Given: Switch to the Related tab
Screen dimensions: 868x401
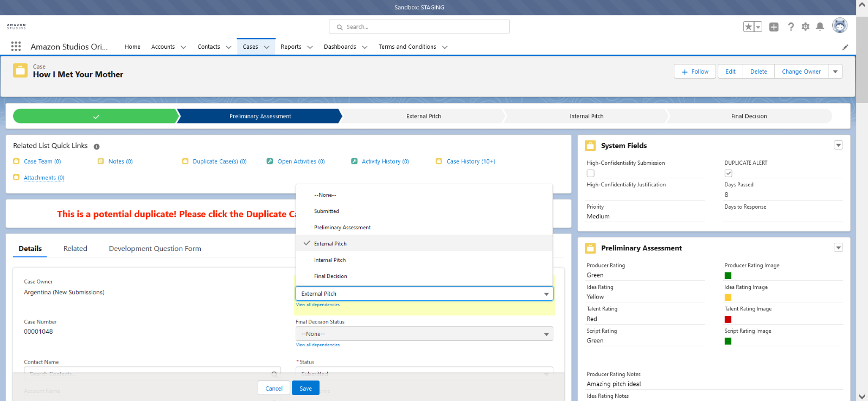Looking at the screenshot, I should click(x=75, y=249).
